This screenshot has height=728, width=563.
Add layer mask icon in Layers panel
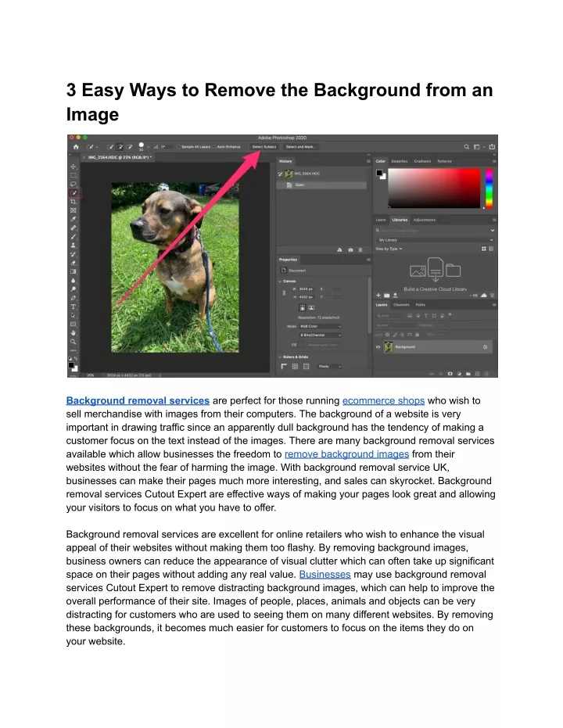tap(450, 373)
